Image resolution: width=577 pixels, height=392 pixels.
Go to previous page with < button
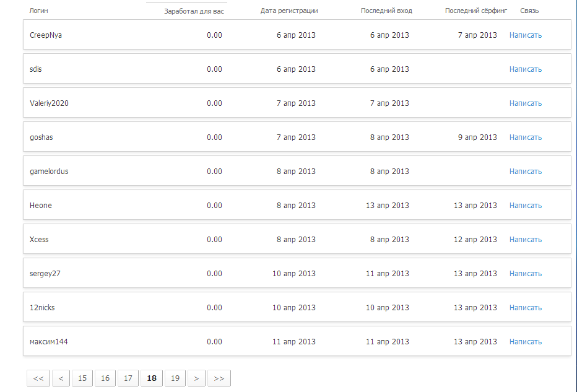61,378
